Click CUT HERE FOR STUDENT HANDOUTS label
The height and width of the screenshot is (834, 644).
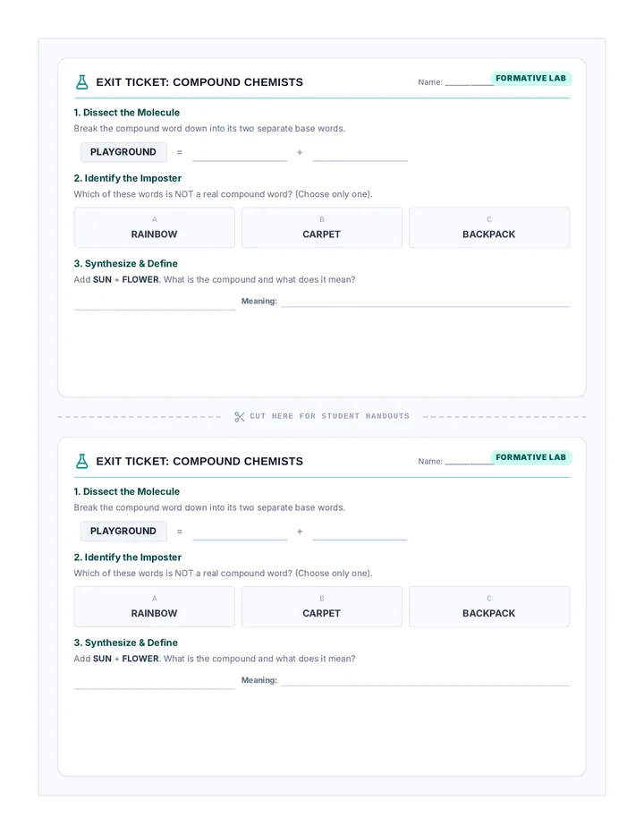tap(330, 416)
